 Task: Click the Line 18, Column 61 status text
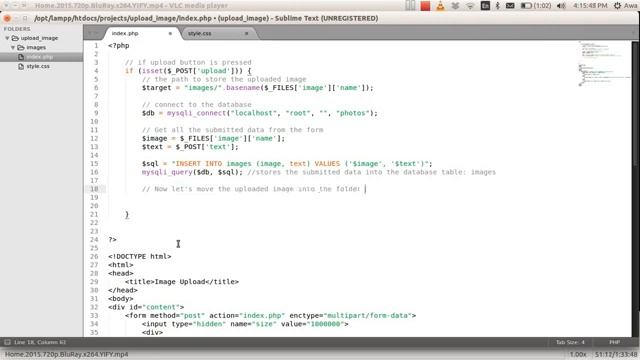click(x=40, y=342)
